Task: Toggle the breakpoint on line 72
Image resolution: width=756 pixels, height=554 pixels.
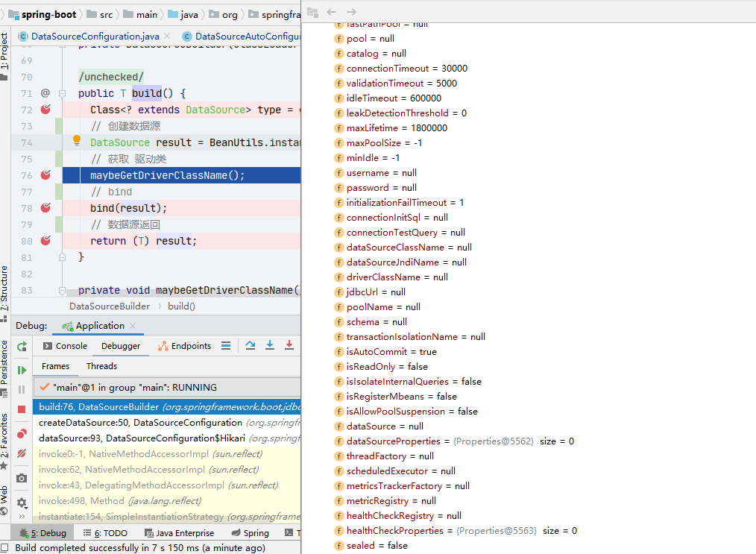Action: (45, 110)
